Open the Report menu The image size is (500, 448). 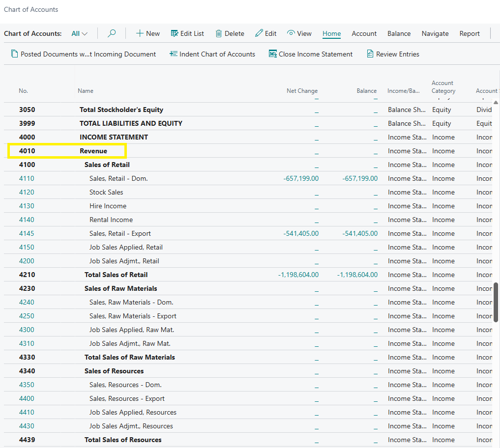pyautogui.click(x=470, y=33)
